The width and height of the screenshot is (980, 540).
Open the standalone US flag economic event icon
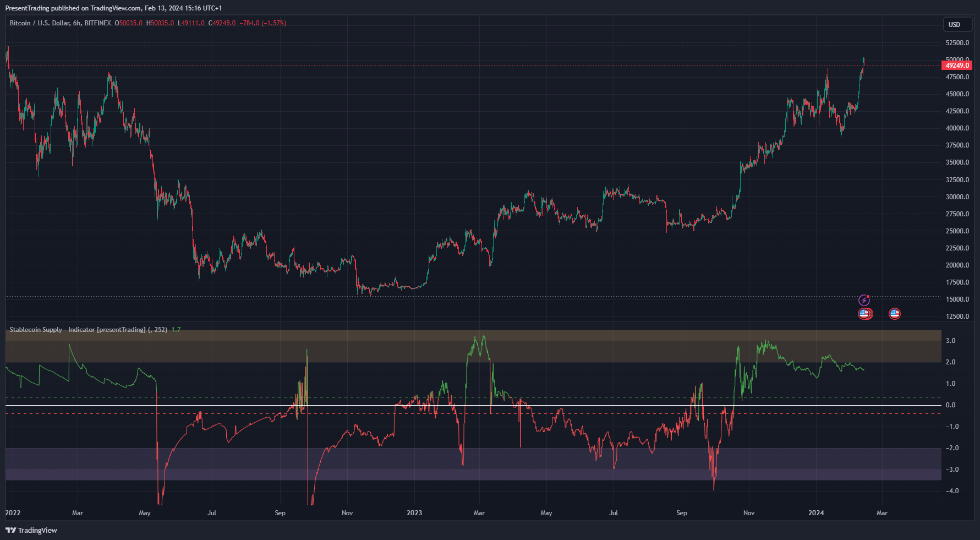(x=895, y=314)
